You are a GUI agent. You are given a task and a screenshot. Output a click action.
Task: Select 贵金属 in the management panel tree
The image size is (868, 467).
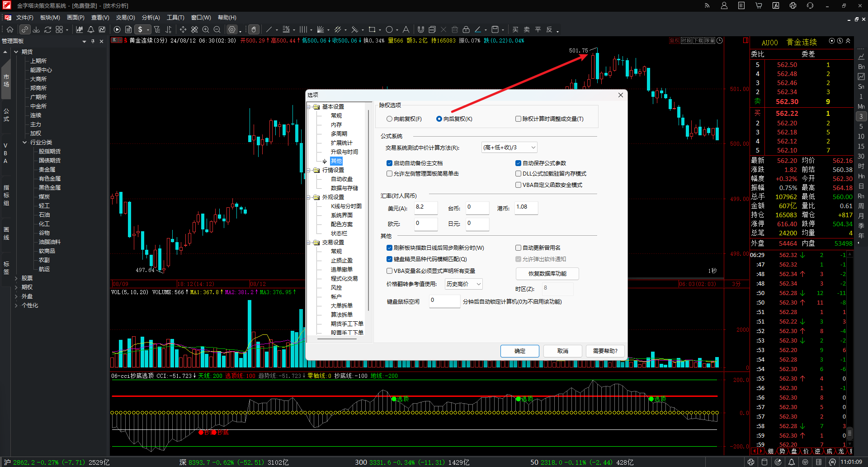pyautogui.click(x=47, y=170)
